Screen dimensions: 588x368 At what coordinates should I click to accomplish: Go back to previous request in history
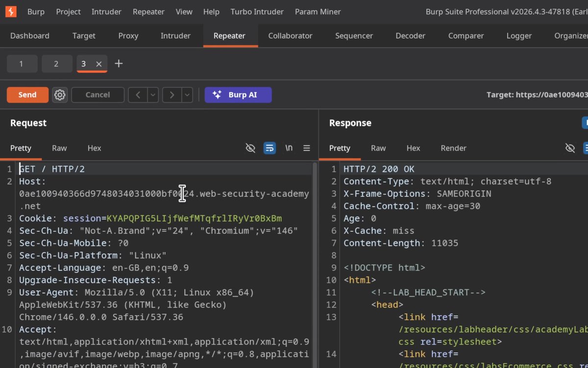(138, 95)
